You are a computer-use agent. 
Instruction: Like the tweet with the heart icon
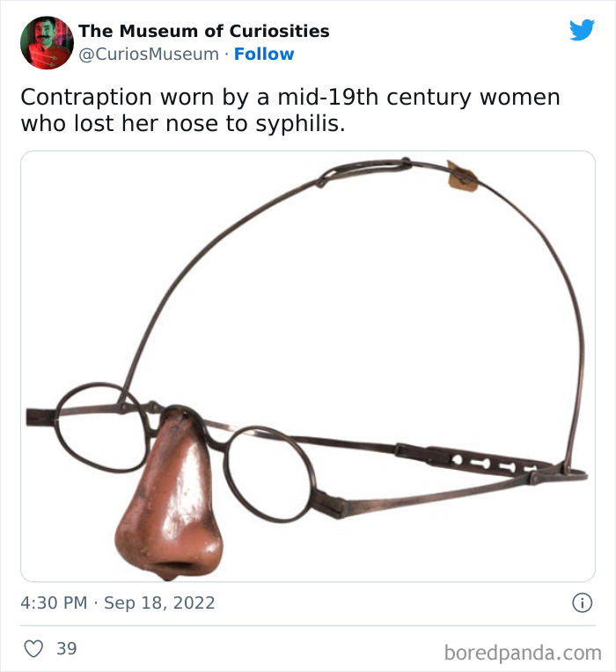coord(33,649)
